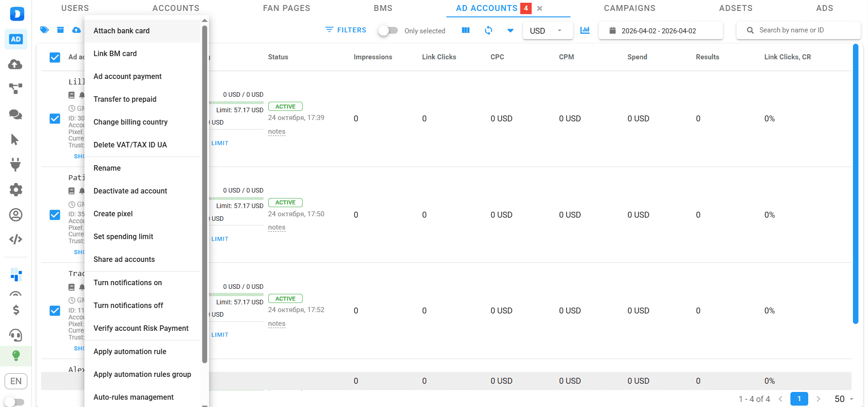Click notes link in first row

277,131
